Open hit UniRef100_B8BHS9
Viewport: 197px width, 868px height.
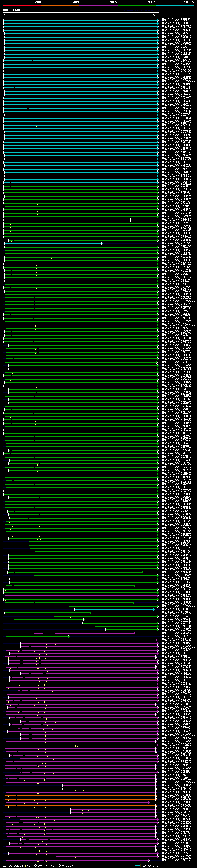coord(176,345)
